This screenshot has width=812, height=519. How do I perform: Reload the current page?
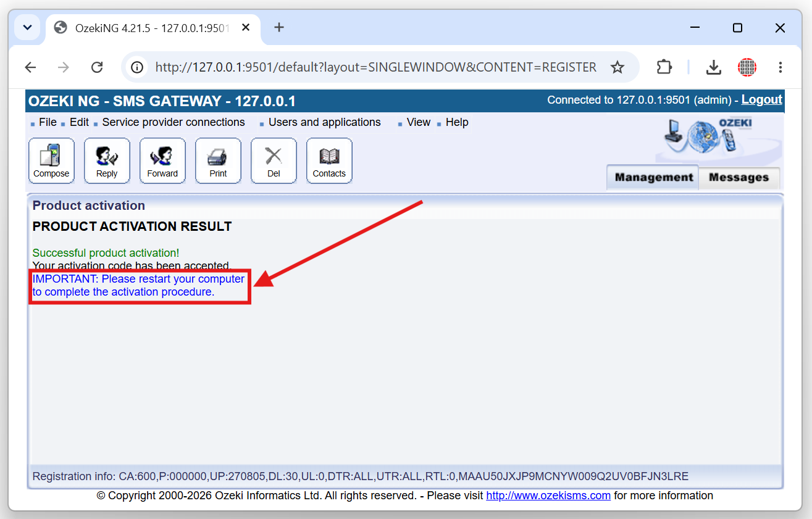(97, 67)
